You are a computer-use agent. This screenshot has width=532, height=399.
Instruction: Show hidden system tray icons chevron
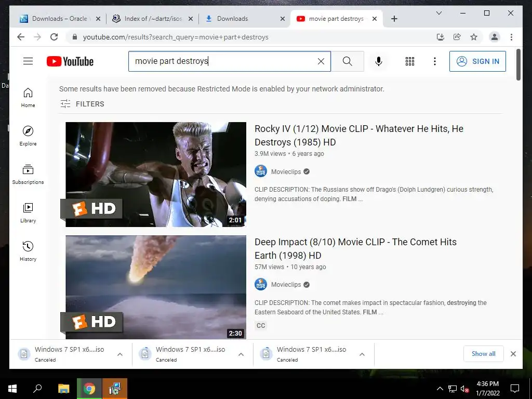click(440, 389)
